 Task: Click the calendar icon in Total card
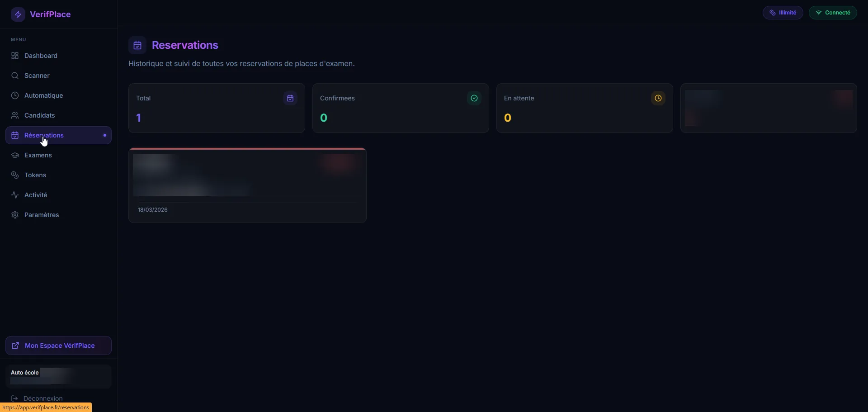pyautogui.click(x=290, y=98)
